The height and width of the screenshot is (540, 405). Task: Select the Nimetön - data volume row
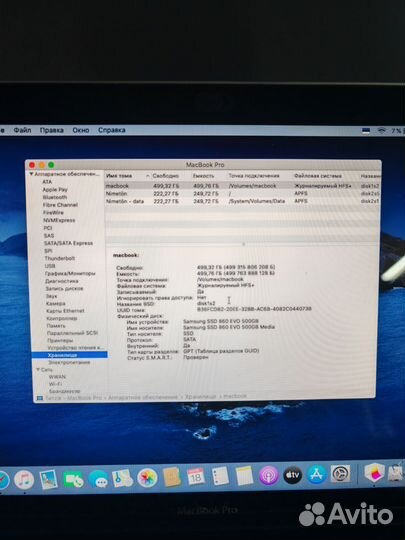pyautogui.click(x=242, y=201)
